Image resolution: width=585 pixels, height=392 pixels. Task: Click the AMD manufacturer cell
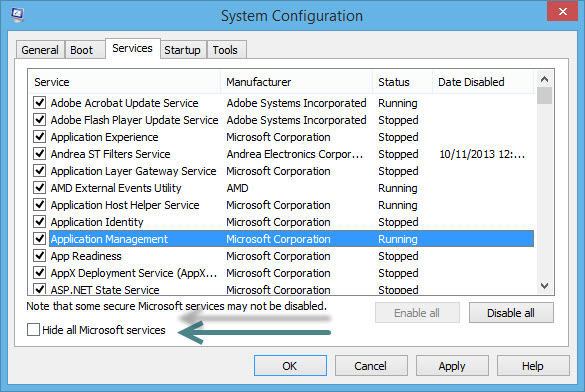tap(237, 188)
